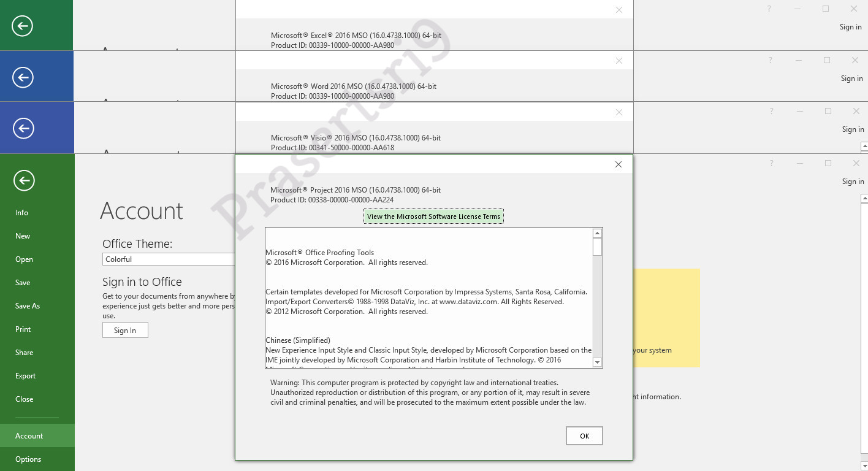Screen dimensions: 868x471
Task: Click the Help icon in Word window
Action: (x=771, y=60)
